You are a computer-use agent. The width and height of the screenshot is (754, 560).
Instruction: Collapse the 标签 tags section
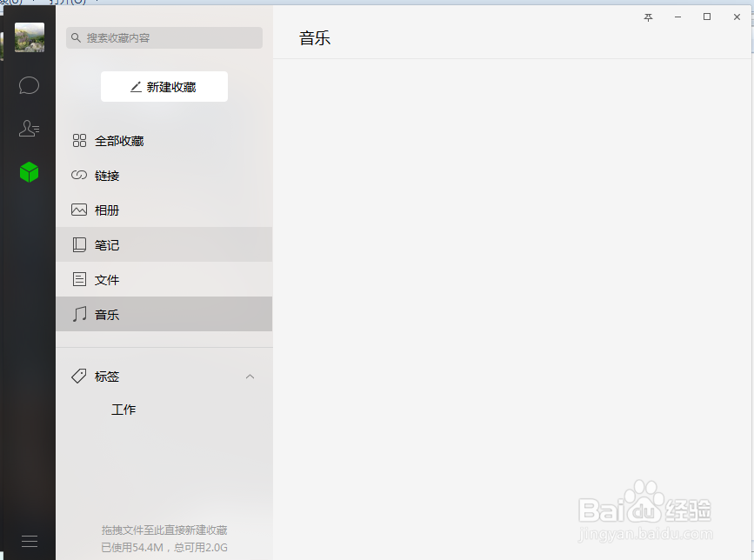tap(250, 376)
